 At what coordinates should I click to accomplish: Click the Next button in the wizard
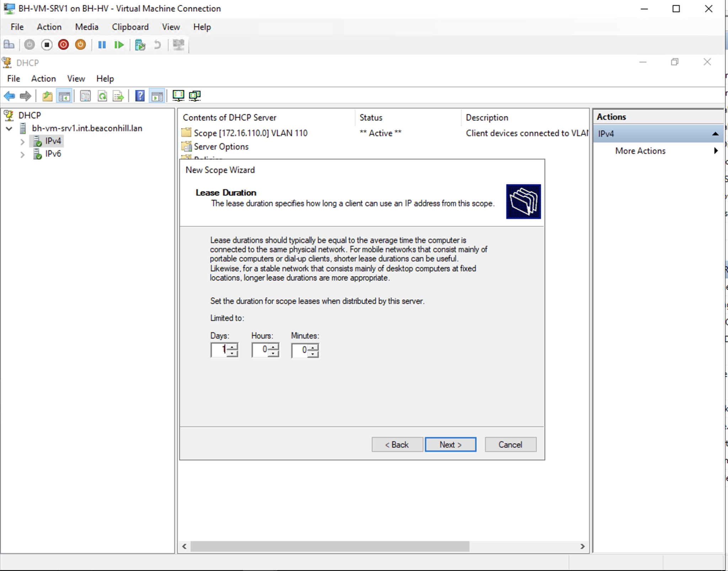coord(450,444)
